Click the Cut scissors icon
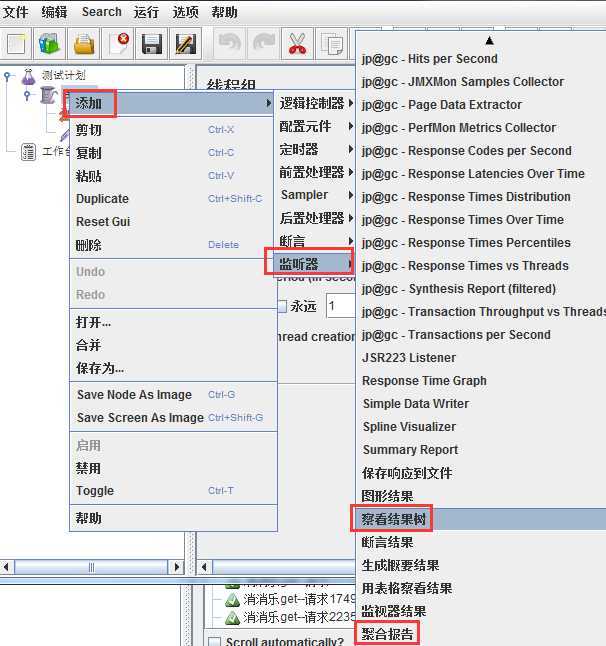The height and width of the screenshot is (646, 606). 297,43
